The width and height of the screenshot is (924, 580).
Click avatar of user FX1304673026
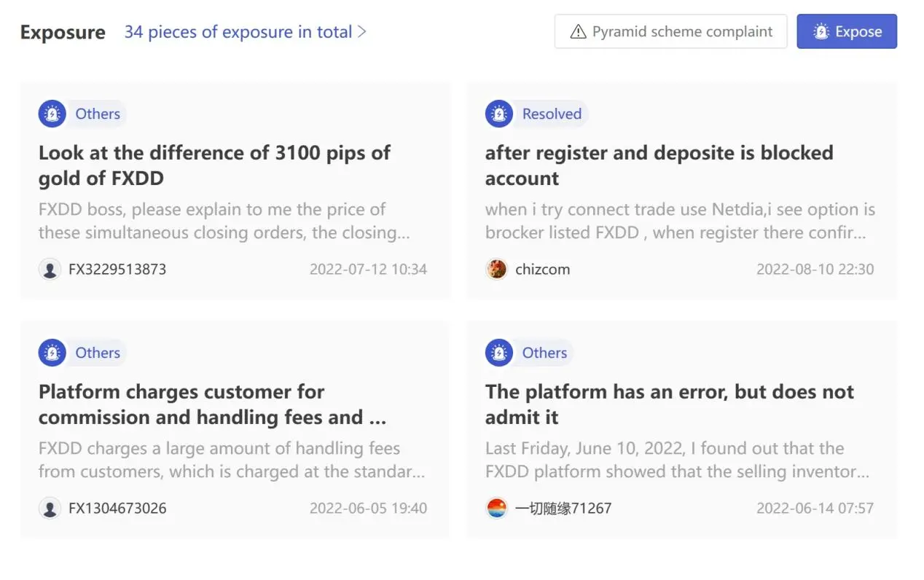point(50,509)
